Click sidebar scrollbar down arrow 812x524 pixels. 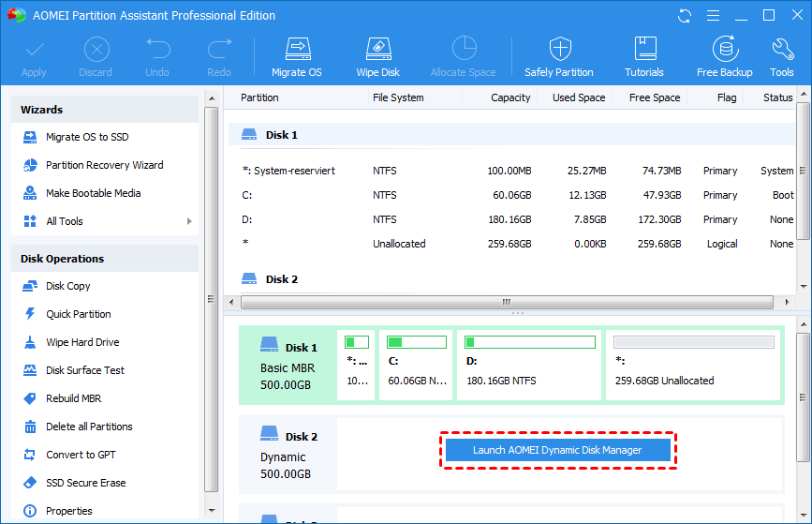[x=212, y=511]
